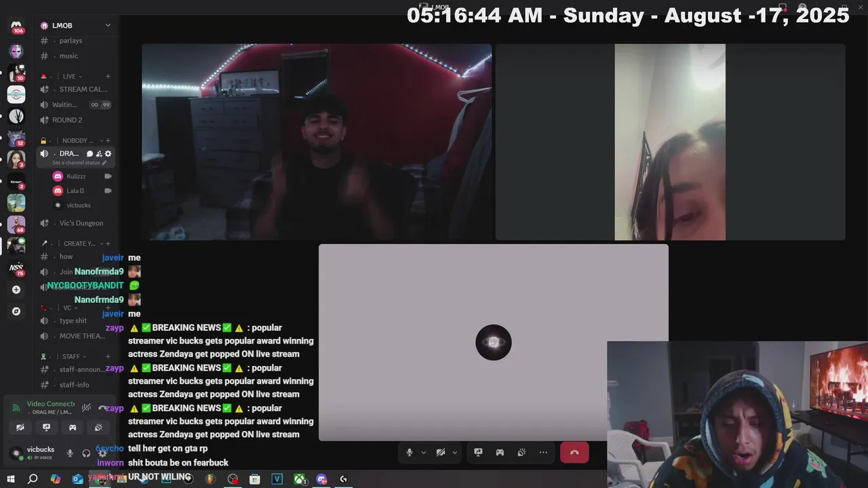The image size is (868, 488).
Task: Toggle microphone mute in call bar
Action: tap(409, 452)
